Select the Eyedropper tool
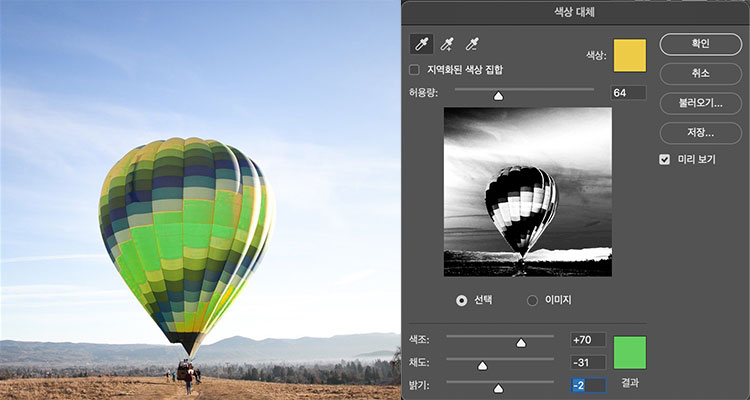750x400 pixels. click(421, 44)
